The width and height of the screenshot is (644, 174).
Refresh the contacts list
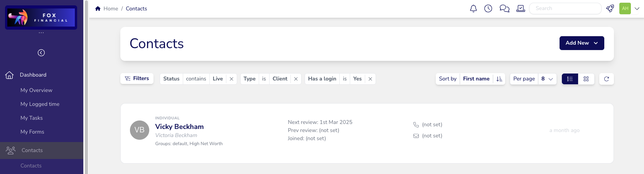606,79
